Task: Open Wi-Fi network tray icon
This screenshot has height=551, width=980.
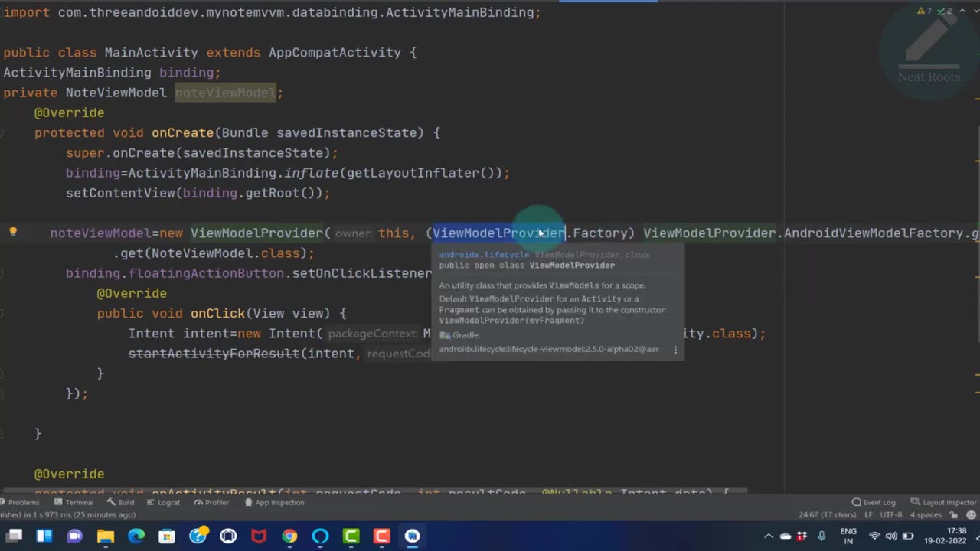Action: 874,536
